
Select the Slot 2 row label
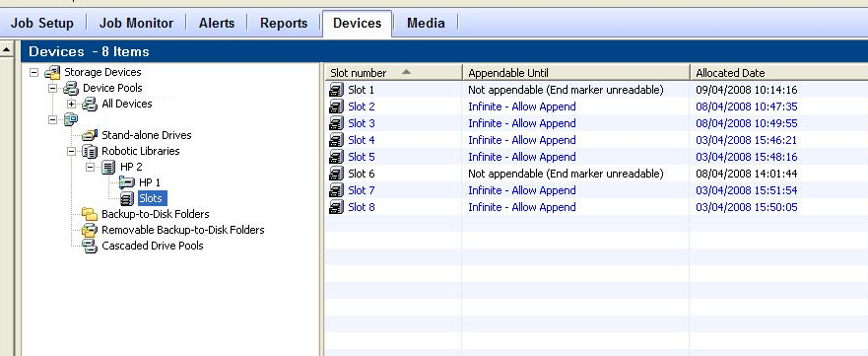pyautogui.click(x=362, y=107)
